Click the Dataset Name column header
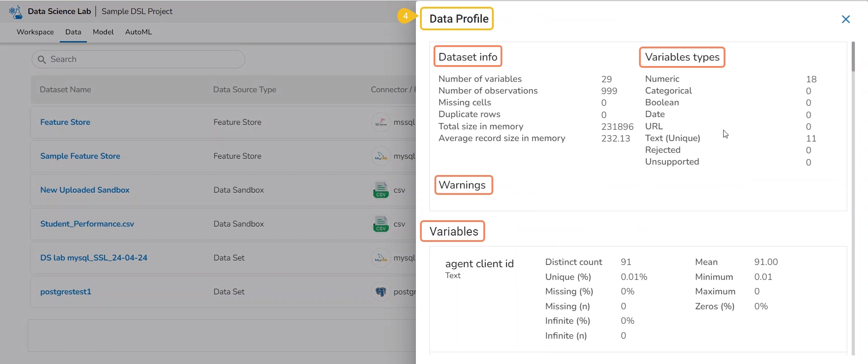Image resolution: width=868 pixels, height=364 pixels. pyautogui.click(x=65, y=90)
